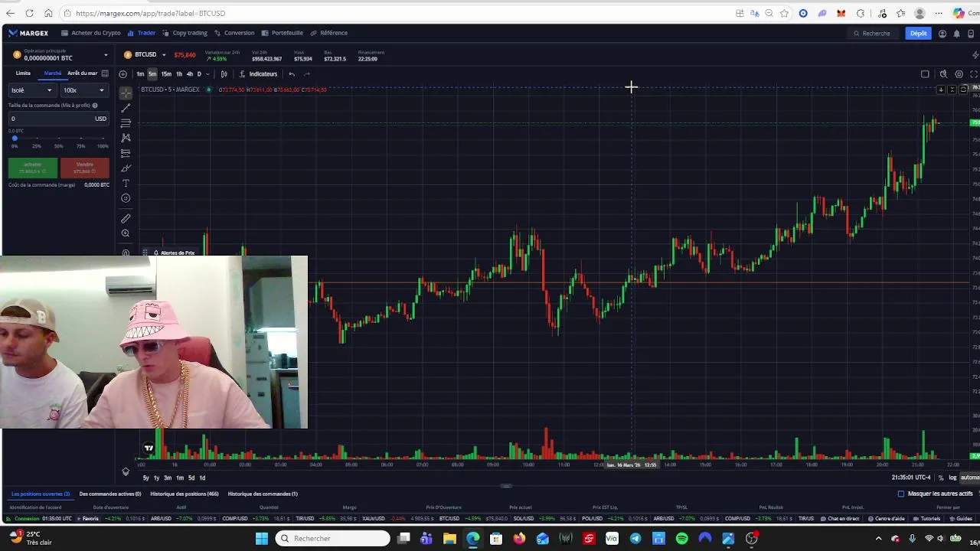Click the red Vendre button
Screen dimensions: 980x551
point(84,168)
